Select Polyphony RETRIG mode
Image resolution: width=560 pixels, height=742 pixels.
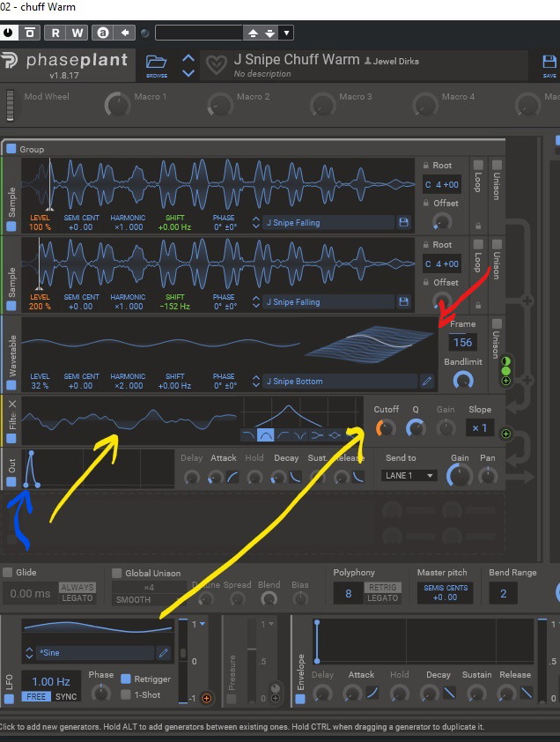[x=383, y=587]
